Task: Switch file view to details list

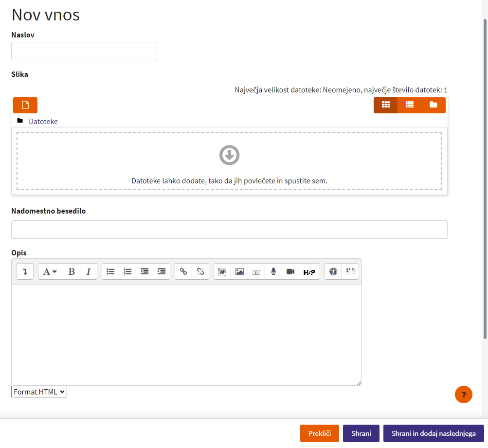Action: (409, 105)
